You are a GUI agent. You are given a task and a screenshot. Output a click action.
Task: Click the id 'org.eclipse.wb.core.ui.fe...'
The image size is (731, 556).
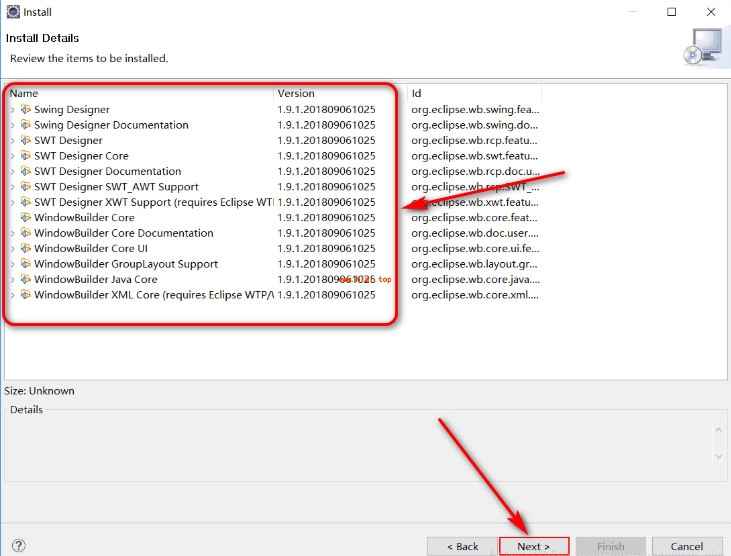(475, 248)
